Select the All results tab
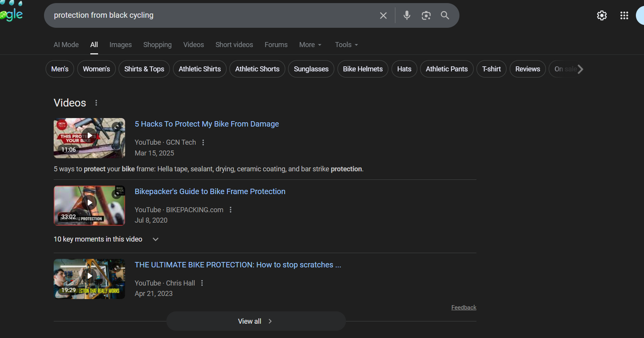The width and height of the screenshot is (644, 338). pos(94,45)
